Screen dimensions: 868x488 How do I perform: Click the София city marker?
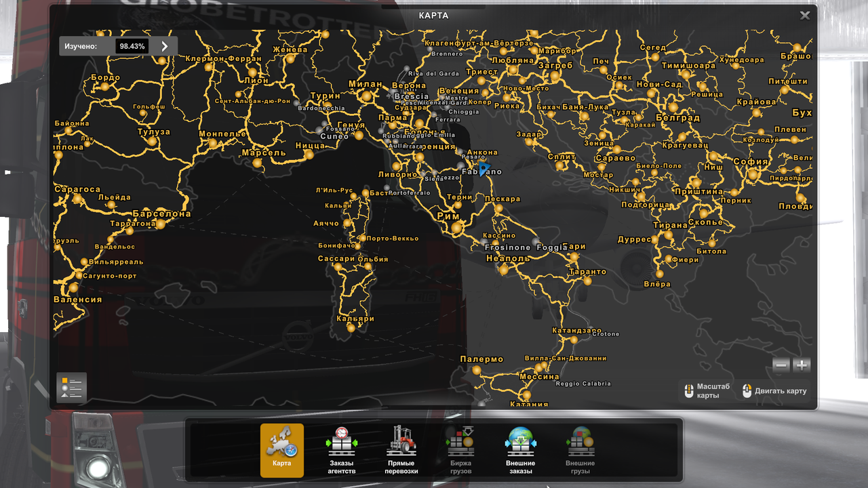(753, 174)
